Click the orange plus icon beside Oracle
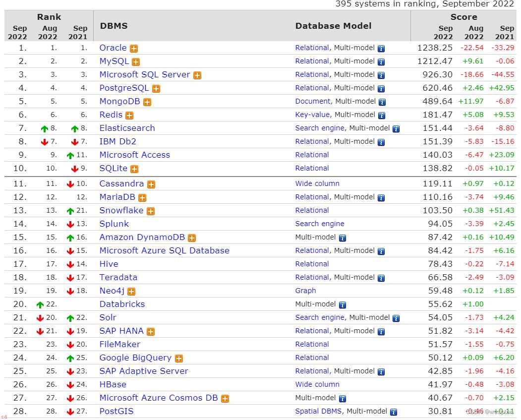The width and height of the screenshot is (521, 420). coord(134,49)
